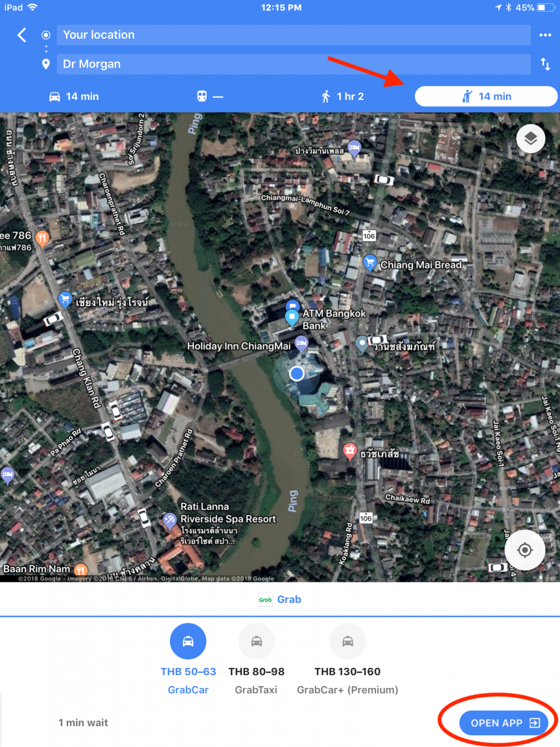
Task: Open the three-dot more options menu
Action: coord(545,35)
